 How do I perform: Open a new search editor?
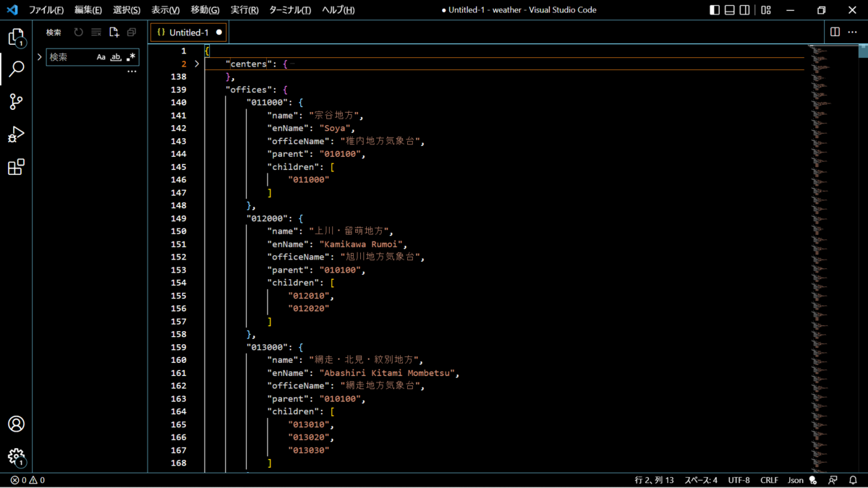[114, 33]
